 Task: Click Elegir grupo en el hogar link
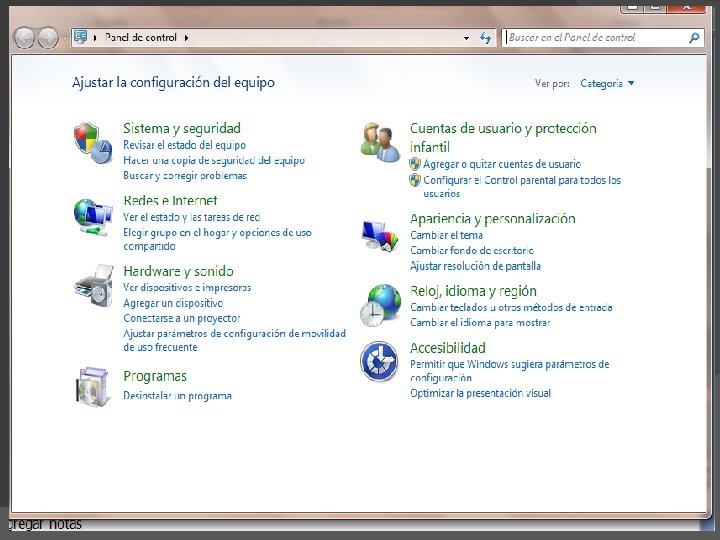click(x=217, y=239)
